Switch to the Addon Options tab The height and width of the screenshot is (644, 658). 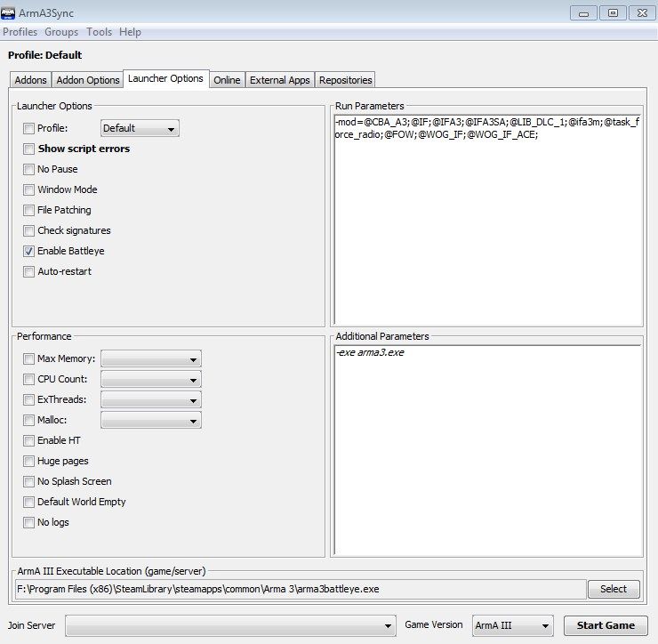(x=88, y=80)
